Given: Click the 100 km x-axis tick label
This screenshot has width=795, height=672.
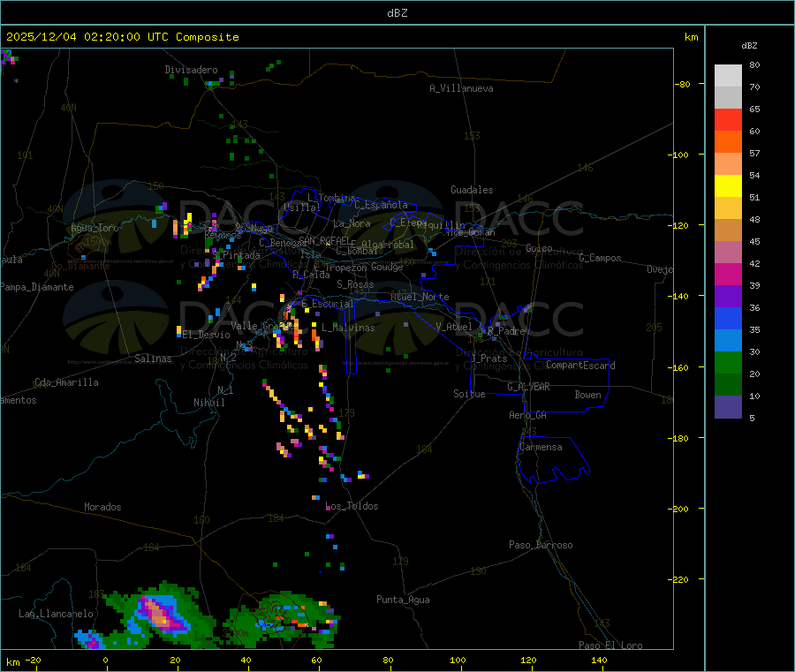Looking at the screenshot, I should click(x=458, y=660).
